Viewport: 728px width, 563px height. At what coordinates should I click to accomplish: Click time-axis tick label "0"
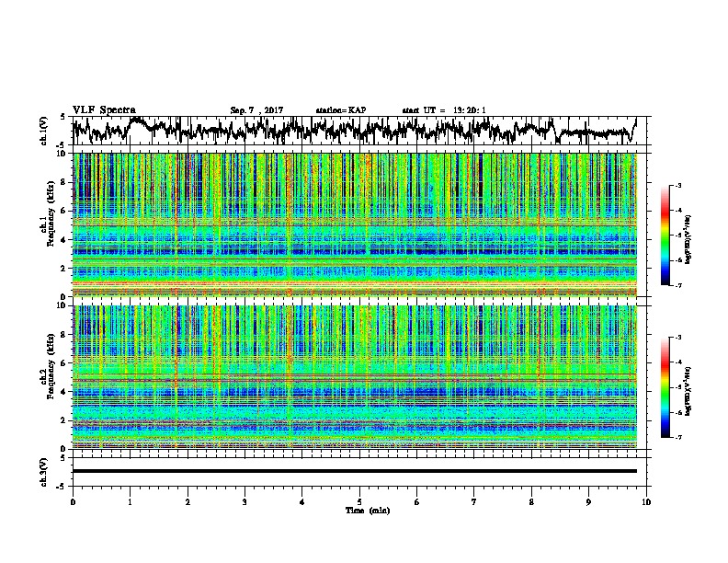click(x=73, y=502)
